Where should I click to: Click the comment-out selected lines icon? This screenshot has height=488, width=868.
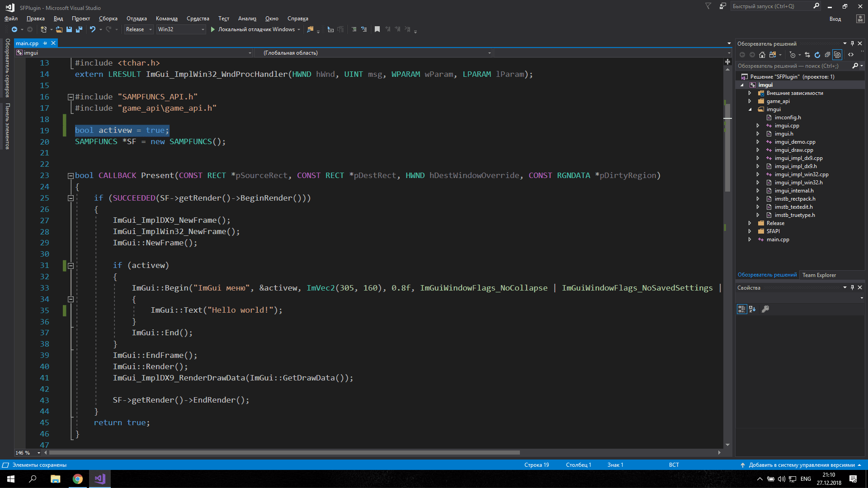354,29
